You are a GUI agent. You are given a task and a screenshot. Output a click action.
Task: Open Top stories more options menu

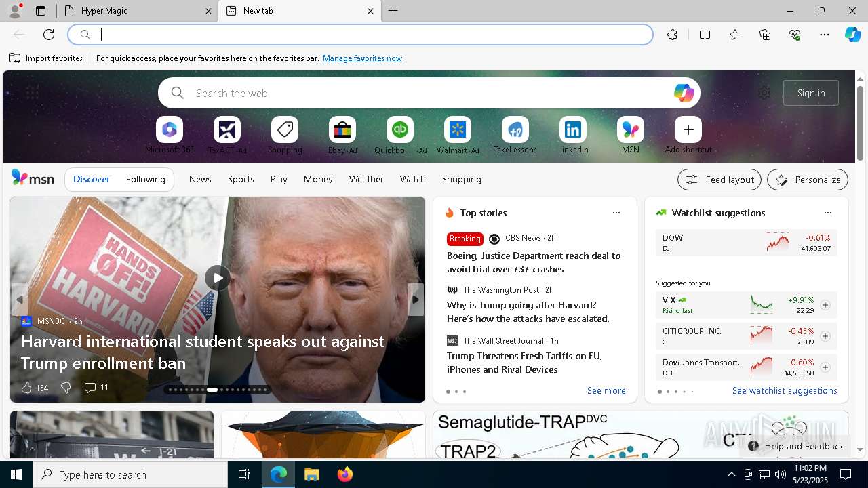click(616, 213)
